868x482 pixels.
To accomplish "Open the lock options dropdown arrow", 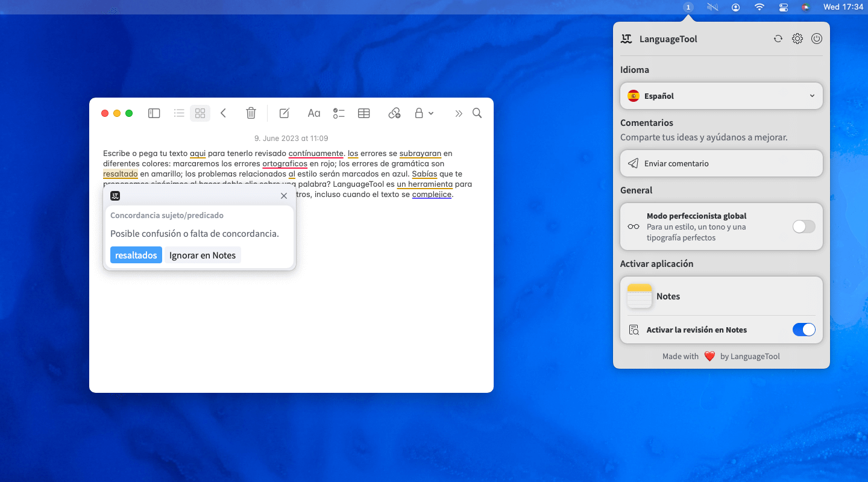I will (x=431, y=113).
